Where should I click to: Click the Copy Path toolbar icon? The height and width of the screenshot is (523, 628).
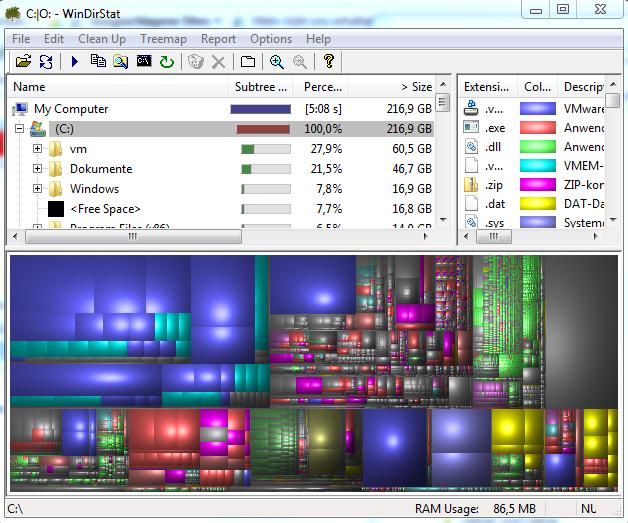click(x=98, y=61)
